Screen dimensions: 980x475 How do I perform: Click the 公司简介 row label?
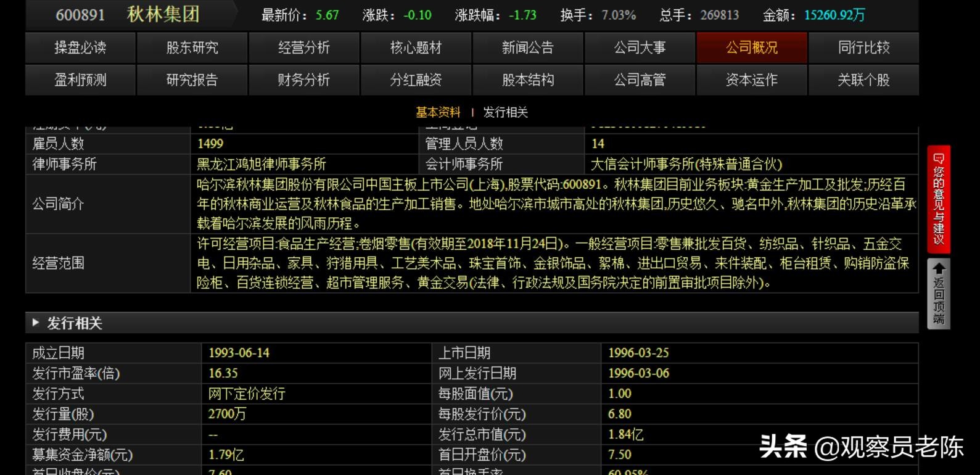click(x=58, y=204)
